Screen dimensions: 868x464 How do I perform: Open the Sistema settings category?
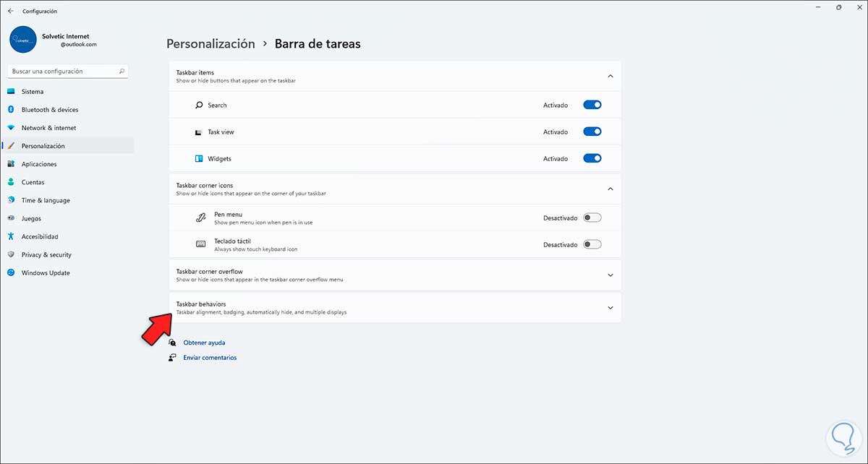point(33,92)
